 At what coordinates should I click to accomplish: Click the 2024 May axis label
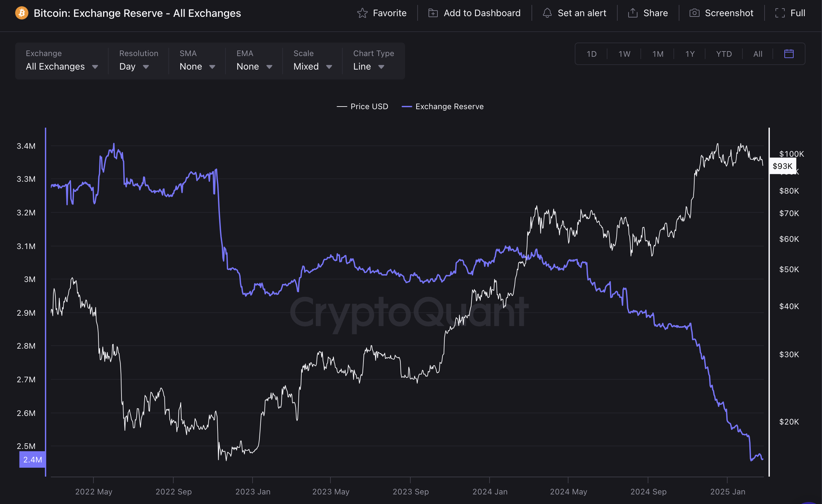(568, 492)
